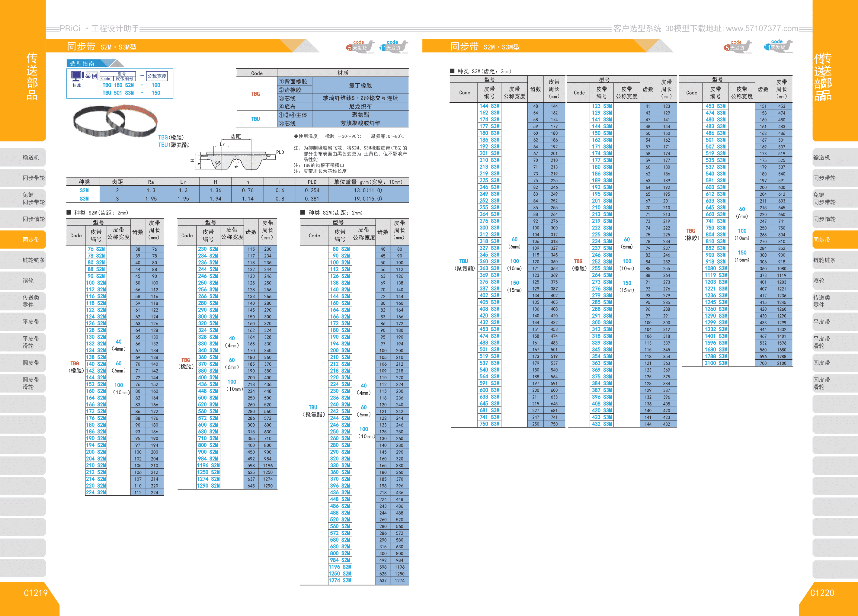Click belt number 580 S2M

click(340, 540)
